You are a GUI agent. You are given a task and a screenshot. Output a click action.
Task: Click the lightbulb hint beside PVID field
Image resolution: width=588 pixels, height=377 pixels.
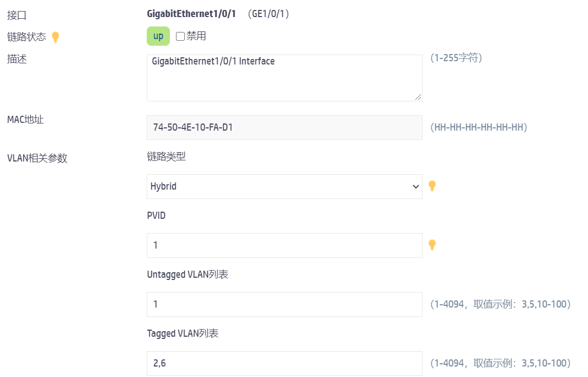(x=432, y=245)
